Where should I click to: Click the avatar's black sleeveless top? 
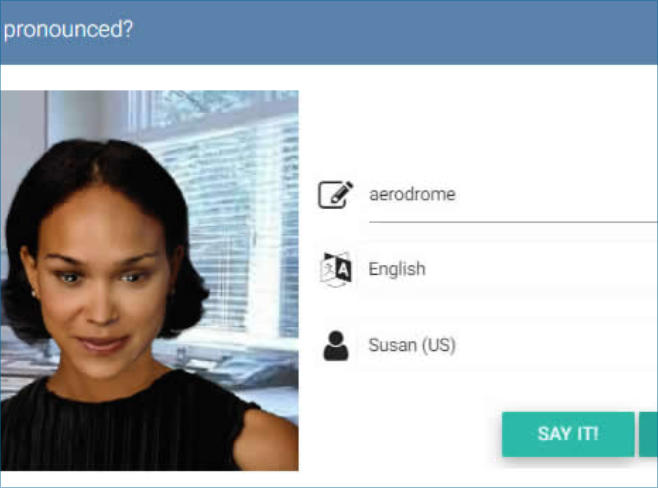click(126, 428)
